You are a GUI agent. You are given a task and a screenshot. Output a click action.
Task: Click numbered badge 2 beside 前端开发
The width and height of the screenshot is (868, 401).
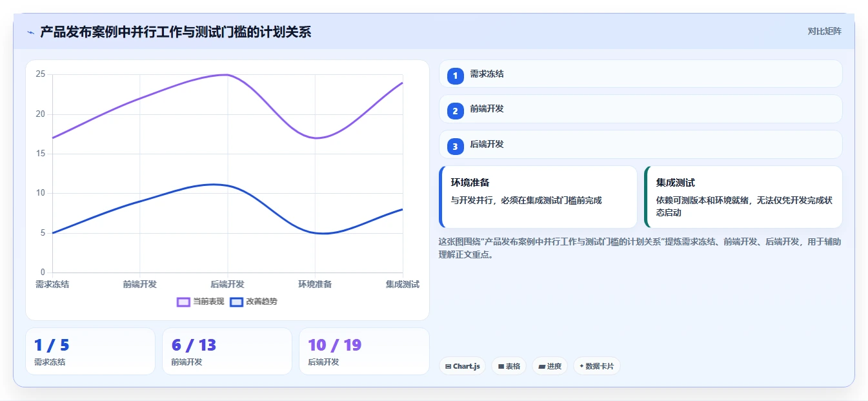[x=455, y=111]
